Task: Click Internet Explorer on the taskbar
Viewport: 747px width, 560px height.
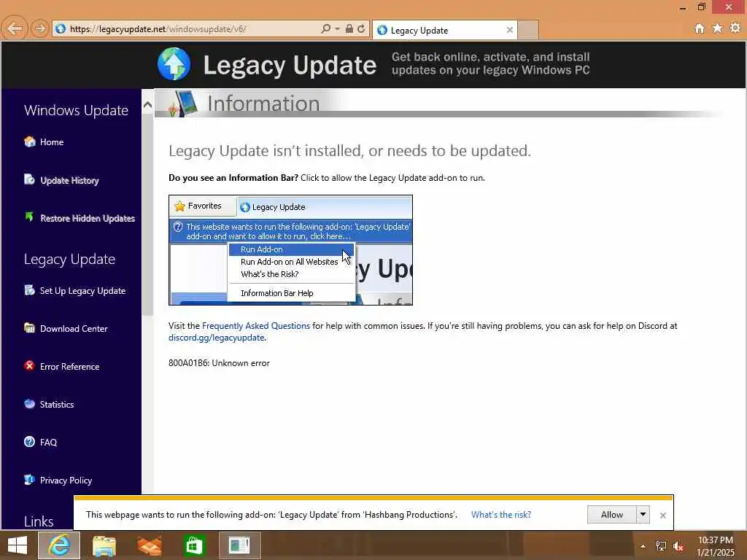Action: tap(59, 545)
